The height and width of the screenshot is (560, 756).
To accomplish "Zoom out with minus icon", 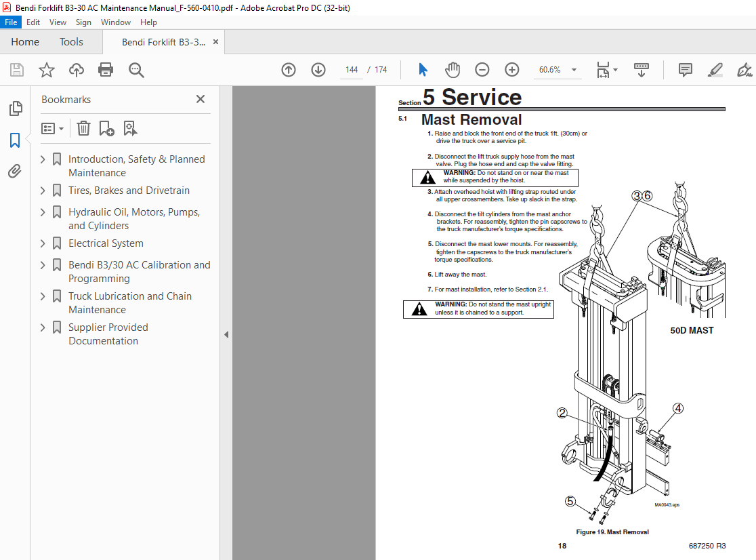I will click(x=482, y=70).
